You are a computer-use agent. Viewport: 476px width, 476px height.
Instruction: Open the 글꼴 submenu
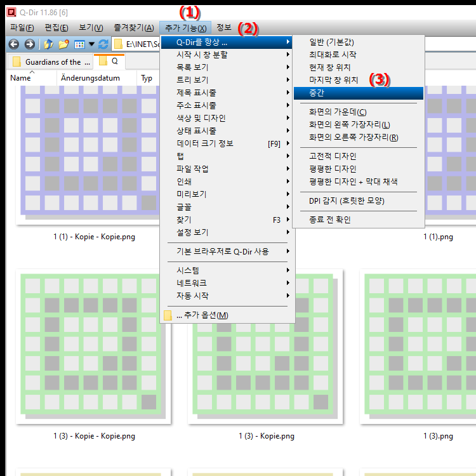point(227,207)
